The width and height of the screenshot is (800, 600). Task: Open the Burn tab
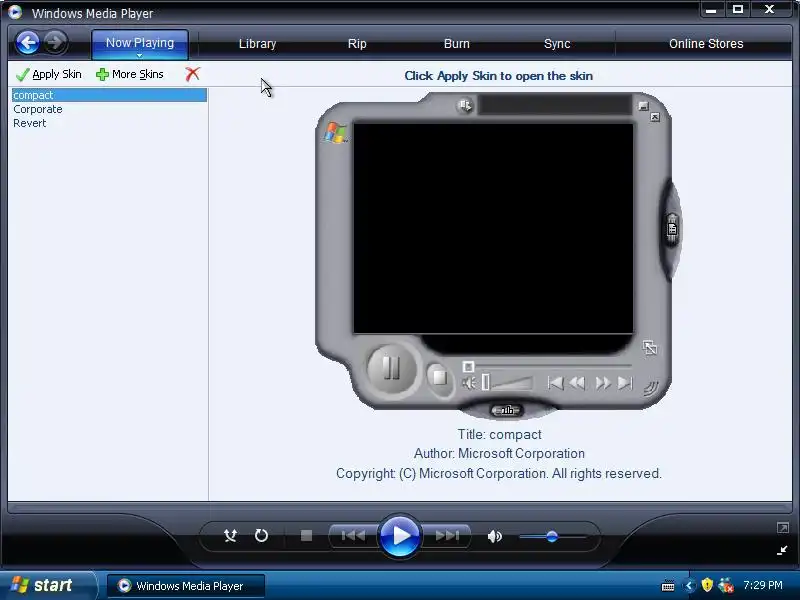pyautogui.click(x=457, y=44)
